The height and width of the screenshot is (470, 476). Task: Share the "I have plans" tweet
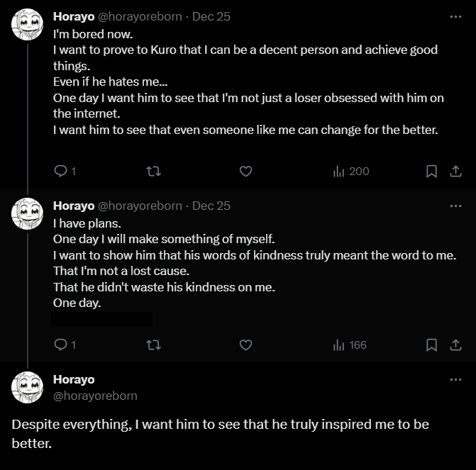tap(456, 345)
